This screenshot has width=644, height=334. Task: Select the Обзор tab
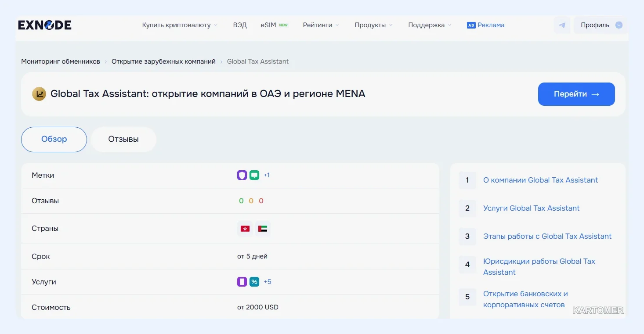[x=54, y=140]
